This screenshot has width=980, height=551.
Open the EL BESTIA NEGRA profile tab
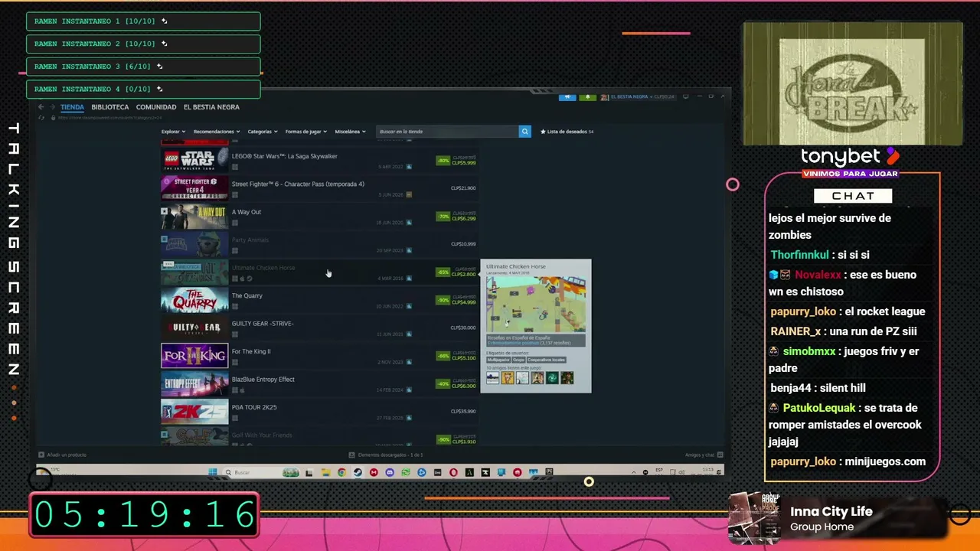[211, 107]
